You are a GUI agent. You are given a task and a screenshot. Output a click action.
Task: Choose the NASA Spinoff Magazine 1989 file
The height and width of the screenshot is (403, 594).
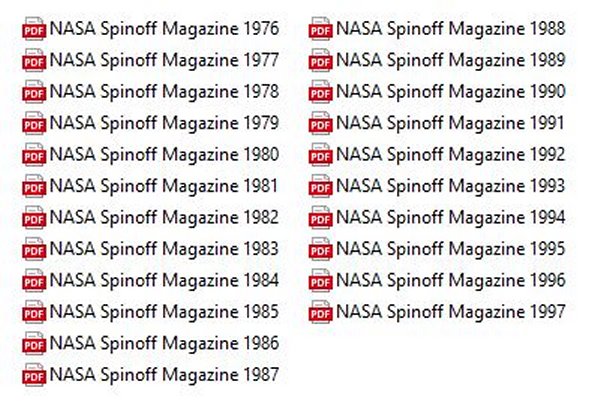(451, 61)
